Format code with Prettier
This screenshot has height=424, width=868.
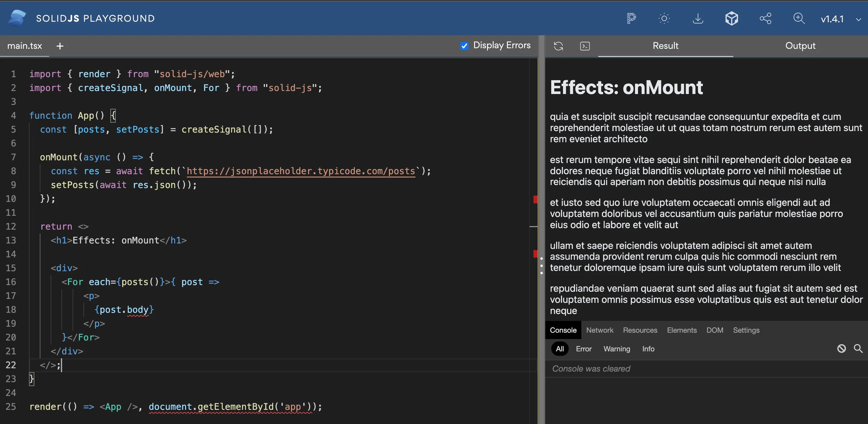631,18
